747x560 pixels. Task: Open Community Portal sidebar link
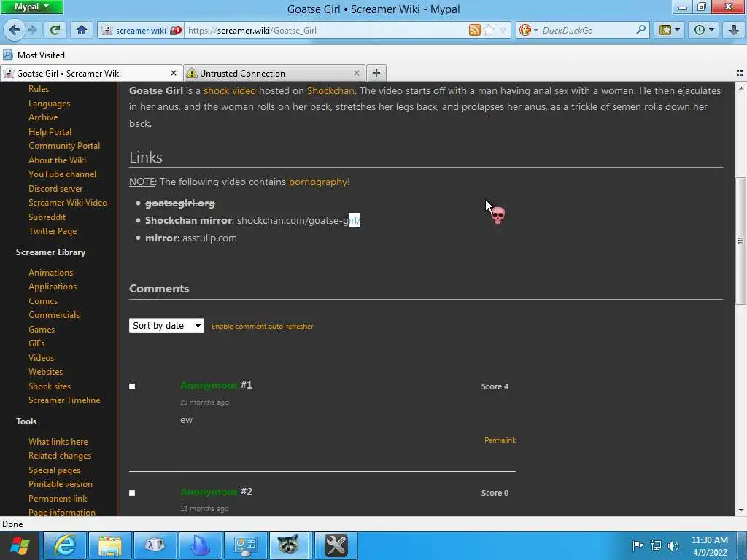point(64,146)
